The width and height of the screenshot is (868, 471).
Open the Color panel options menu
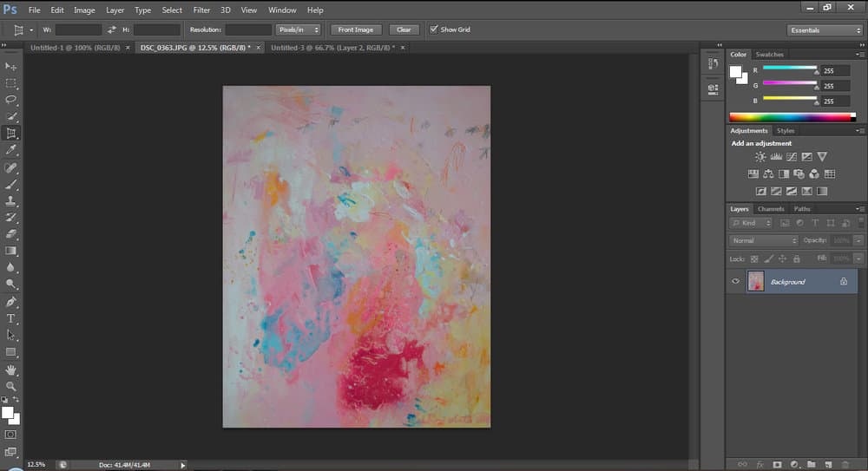click(x=859, y=55)
